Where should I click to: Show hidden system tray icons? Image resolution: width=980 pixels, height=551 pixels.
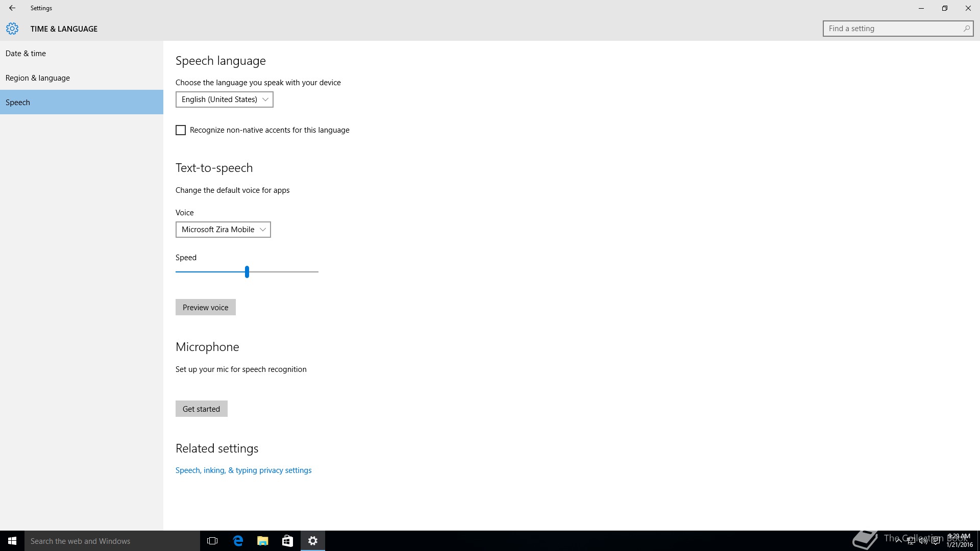pos(898,541)
